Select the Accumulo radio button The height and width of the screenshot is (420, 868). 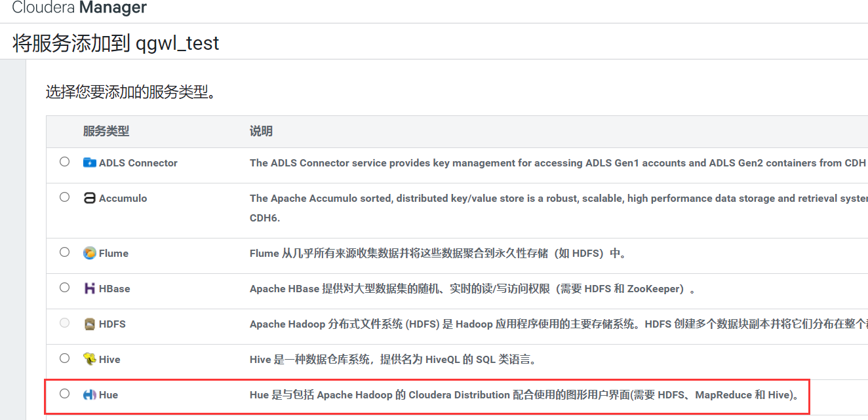coord(64,198)
